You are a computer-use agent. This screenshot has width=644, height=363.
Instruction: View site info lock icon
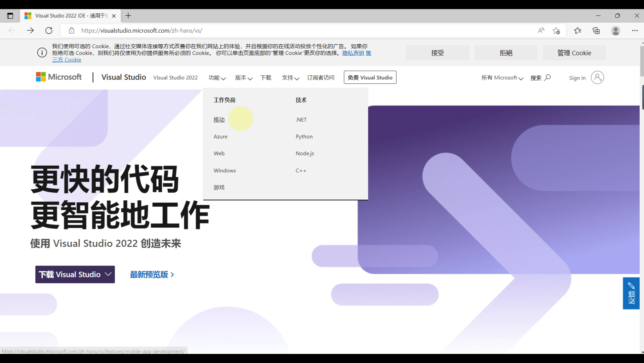(x=71, y=31)
